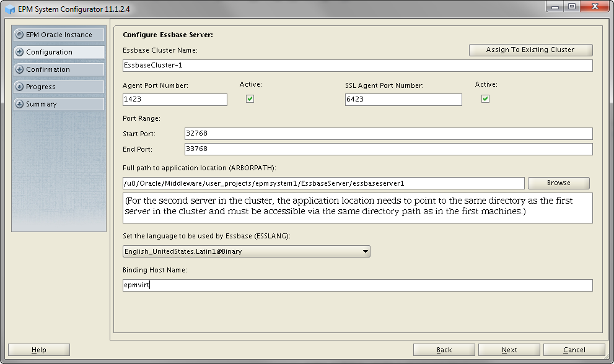The width and height of the screenshot is (614, 364).
Task: Cancel the configurator
Action: pos(574,350)
